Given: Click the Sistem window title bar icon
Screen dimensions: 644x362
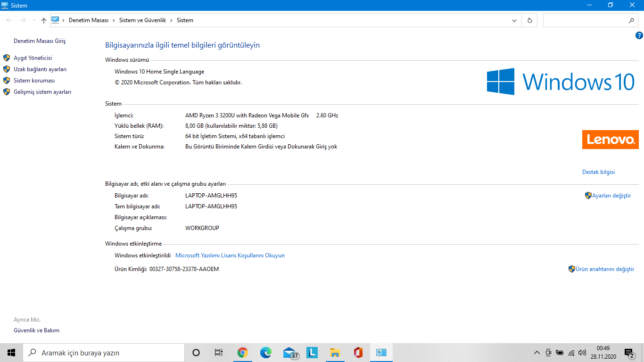Looking at the screenshot, I should pos(5,5).
